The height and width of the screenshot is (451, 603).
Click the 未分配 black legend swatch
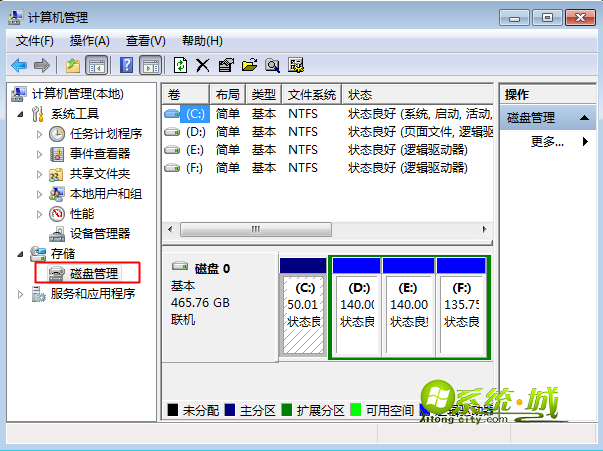[x=173, y=410]
